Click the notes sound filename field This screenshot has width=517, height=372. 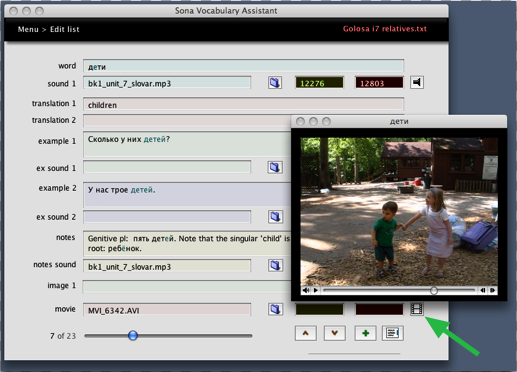coord(167,266)
